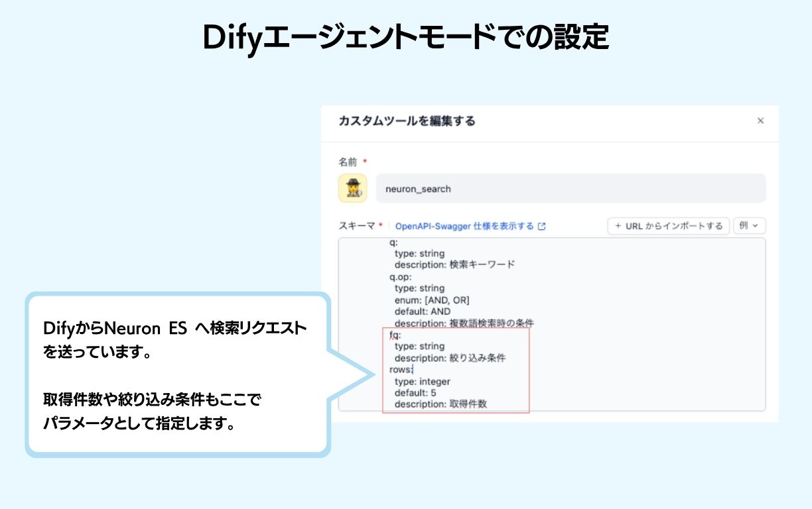Close the custom tool edit dialog
The image size is (812, 509).
(760, 121)
